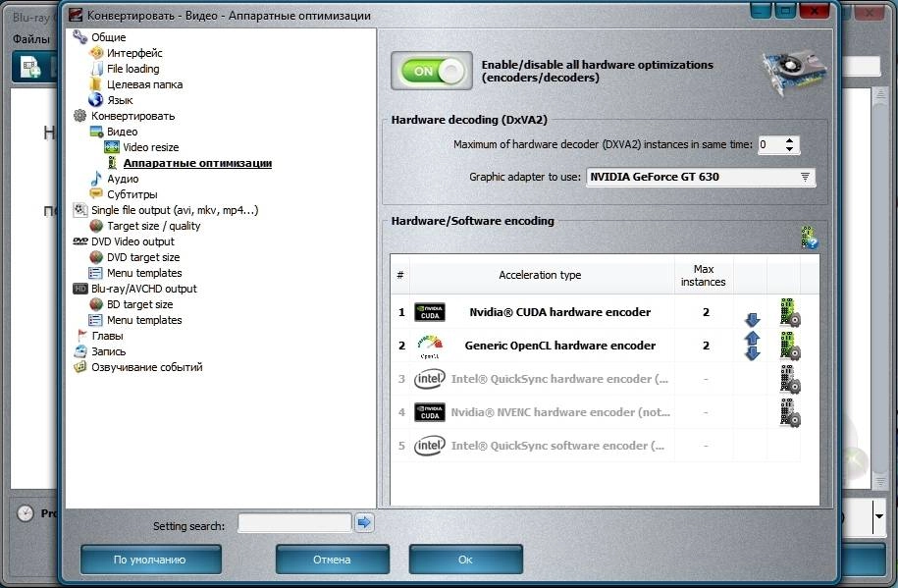Image resolution: width=898 pixels, height=588 pixels.
Task: Open Видео settings in tree
Action: [x=122, y=132]
